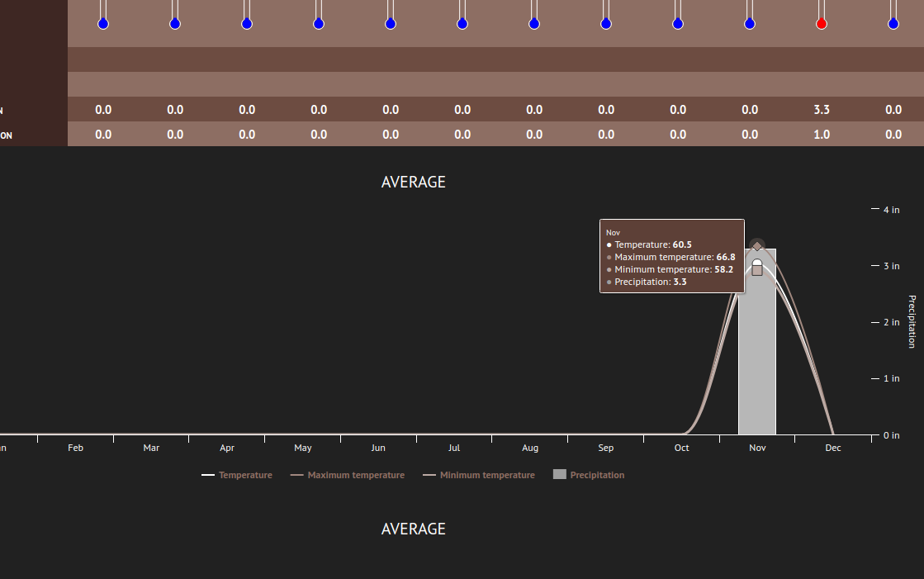Click the red thermometer icon above 3.3
This screenshot has height=579, width=924.
pos(822,16)
